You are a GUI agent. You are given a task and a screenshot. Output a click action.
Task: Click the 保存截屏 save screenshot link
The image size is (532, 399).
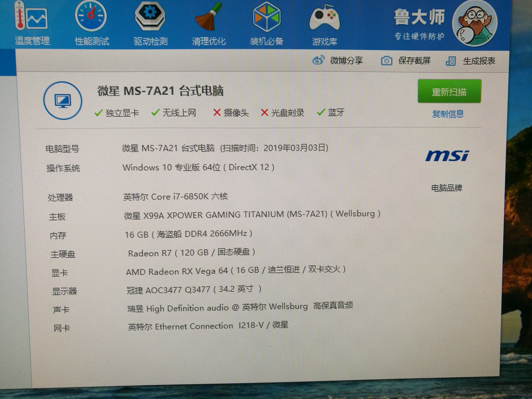point(414,61)
